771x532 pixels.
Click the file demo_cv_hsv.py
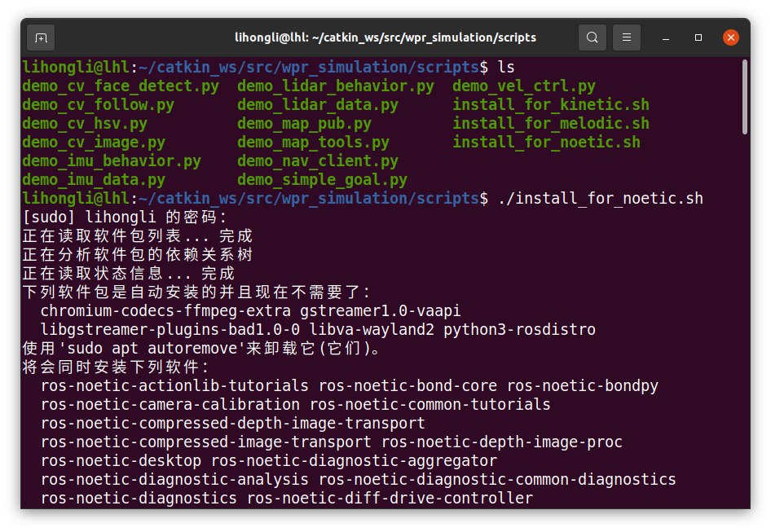(x=85, y=123)
